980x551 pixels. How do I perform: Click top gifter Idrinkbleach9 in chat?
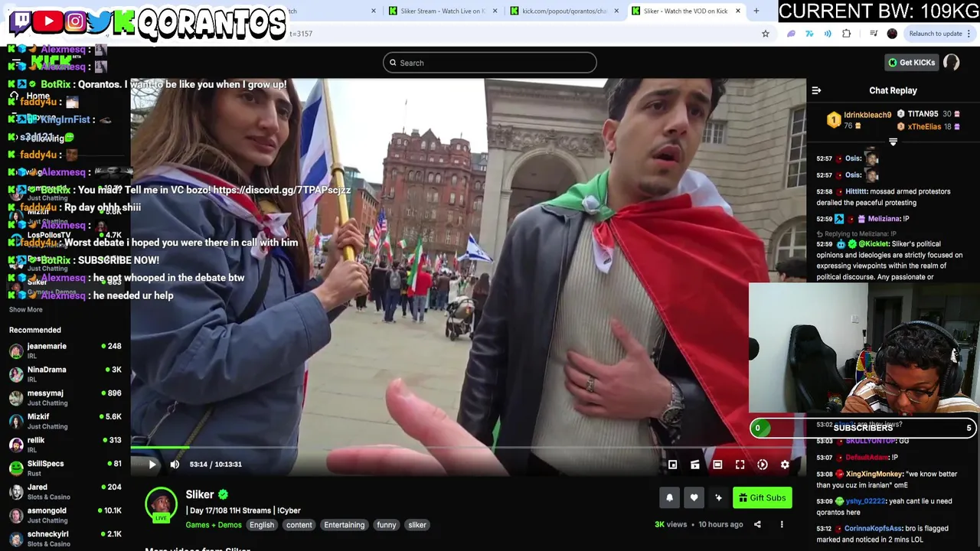click(x=867, y=115)
